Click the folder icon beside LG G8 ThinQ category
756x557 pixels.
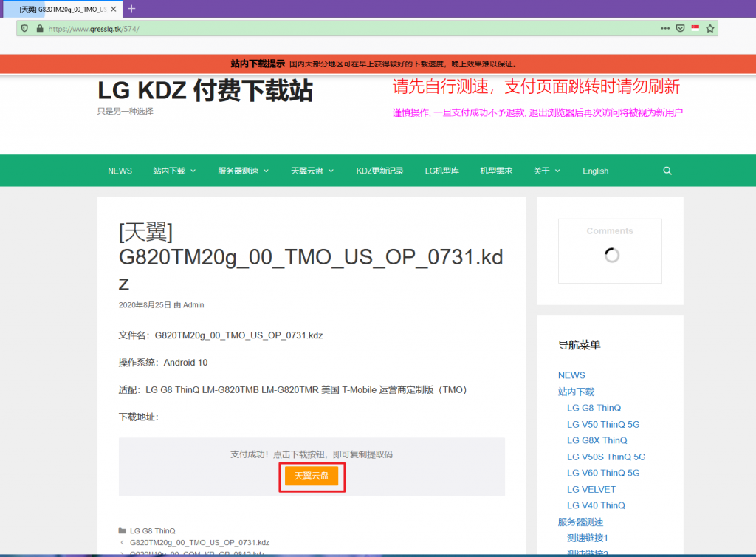(123, 530)
